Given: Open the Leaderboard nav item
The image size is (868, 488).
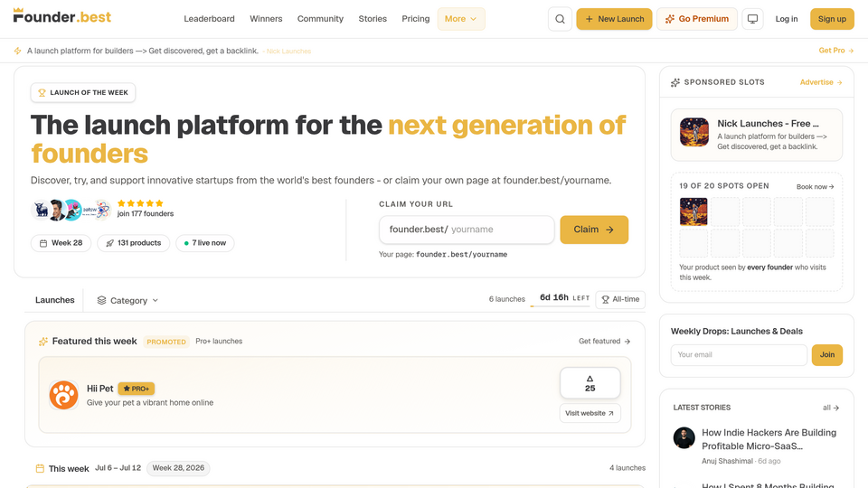Looking at the screenshot, I should (209, 19).
